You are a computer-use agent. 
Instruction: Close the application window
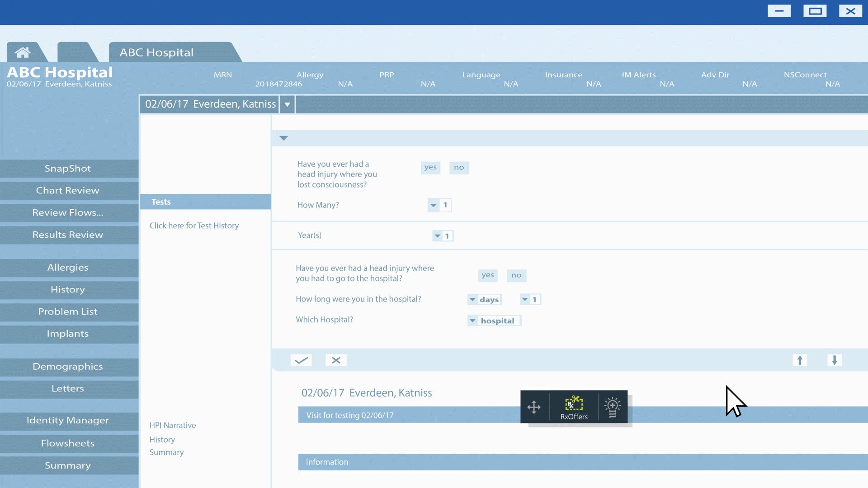[x=851, y=11]
